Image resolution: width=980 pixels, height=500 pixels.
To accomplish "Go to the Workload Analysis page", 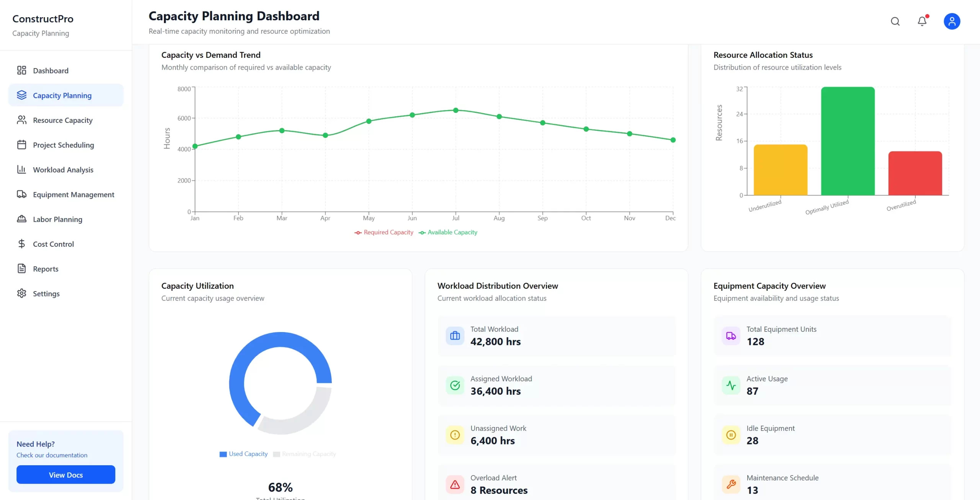I will (x=63, y=170).
